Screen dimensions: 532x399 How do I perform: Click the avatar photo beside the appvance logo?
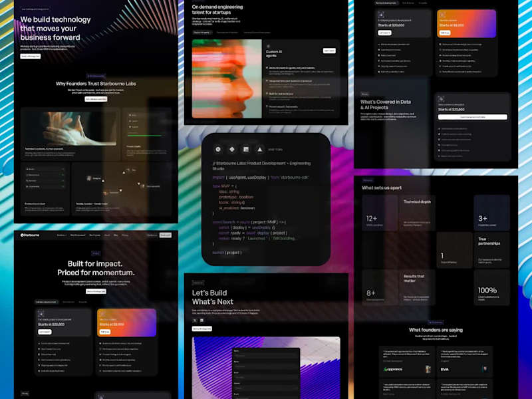coord(428,369)
